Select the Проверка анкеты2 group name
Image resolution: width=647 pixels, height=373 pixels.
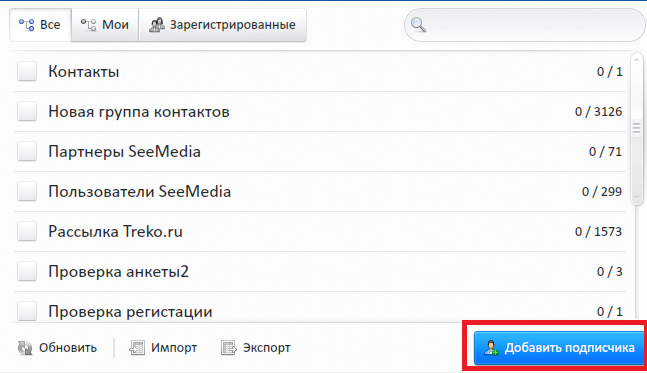tap(118, 272)
